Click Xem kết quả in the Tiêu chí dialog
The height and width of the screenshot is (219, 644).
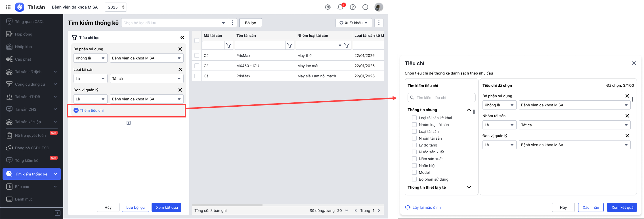coord(622,207)
